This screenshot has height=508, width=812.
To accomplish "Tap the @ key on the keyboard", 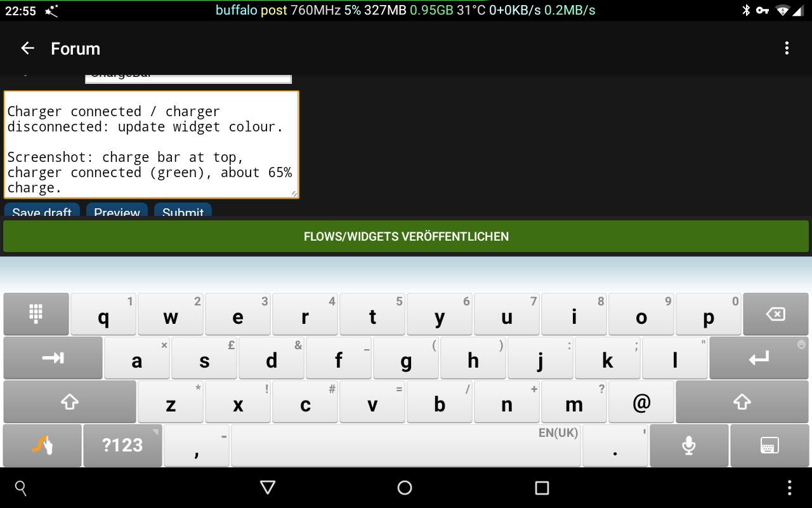I will (x=641, y=401).
